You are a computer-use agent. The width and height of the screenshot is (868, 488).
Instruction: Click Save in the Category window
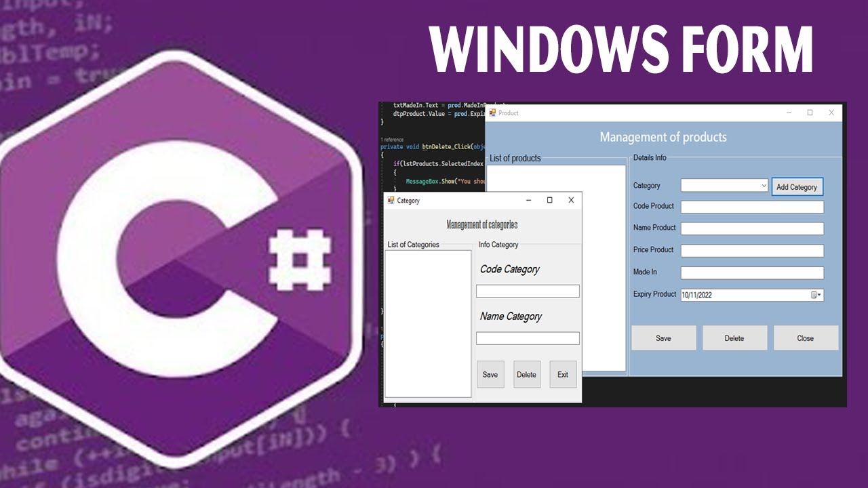(490, 375)
